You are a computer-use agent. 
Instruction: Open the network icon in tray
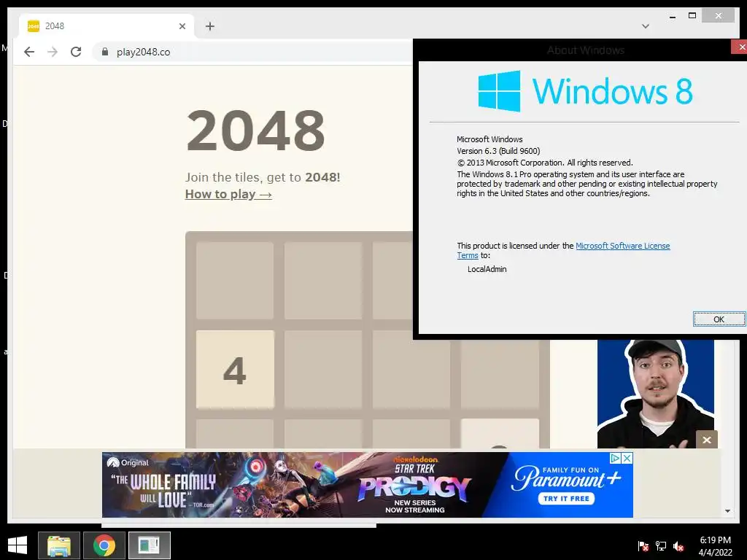pyautogui.click(x=661, y=546)
